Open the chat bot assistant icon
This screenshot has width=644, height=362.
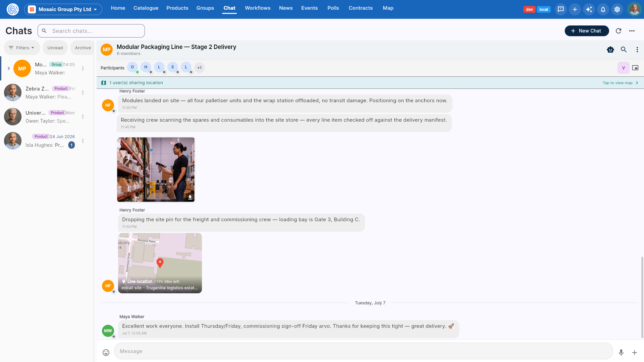(610, 50)
